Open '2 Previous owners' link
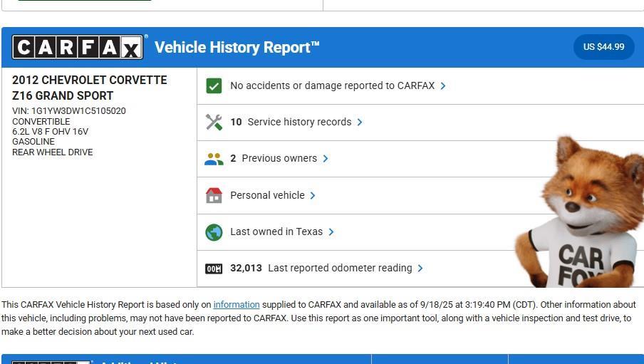The image size is (644, 364). [x=274, y=158]
